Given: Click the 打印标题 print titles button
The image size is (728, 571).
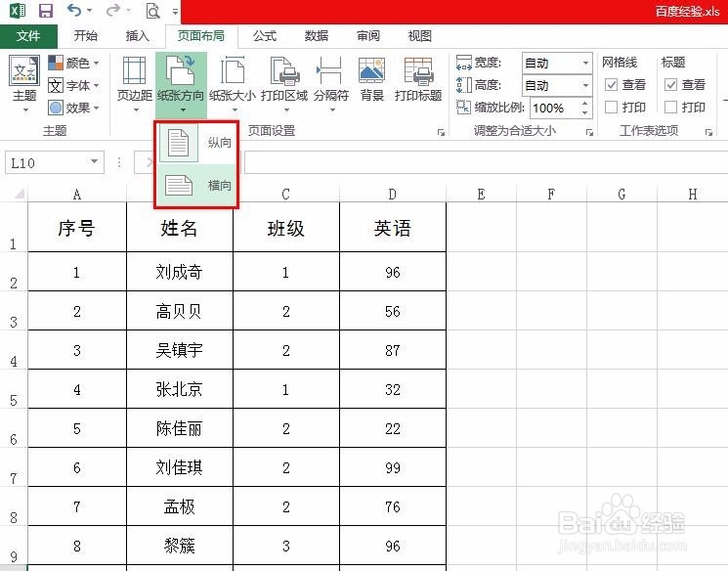Looking at the screenshot, I should click(x=418, y=79).
